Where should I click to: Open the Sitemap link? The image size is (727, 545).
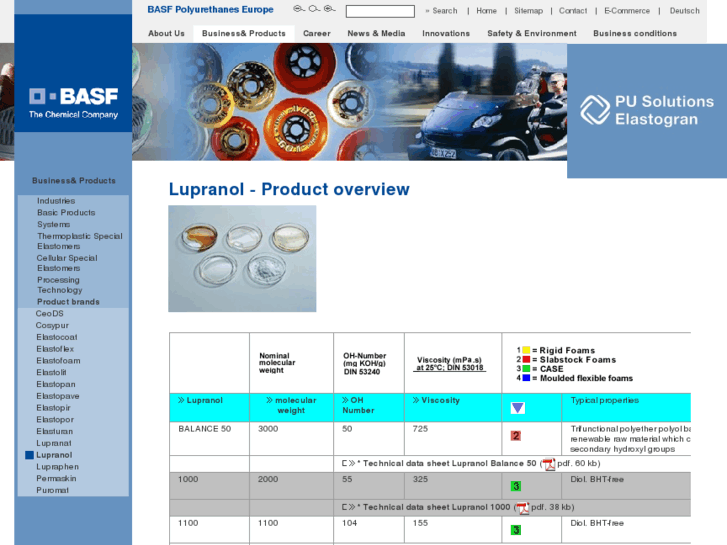529,11
